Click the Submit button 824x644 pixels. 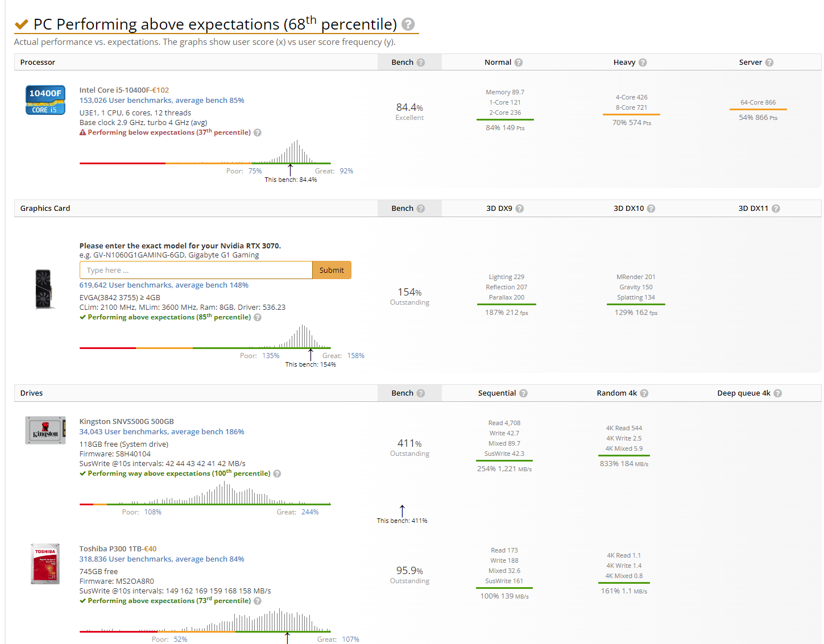coord(332,270)
